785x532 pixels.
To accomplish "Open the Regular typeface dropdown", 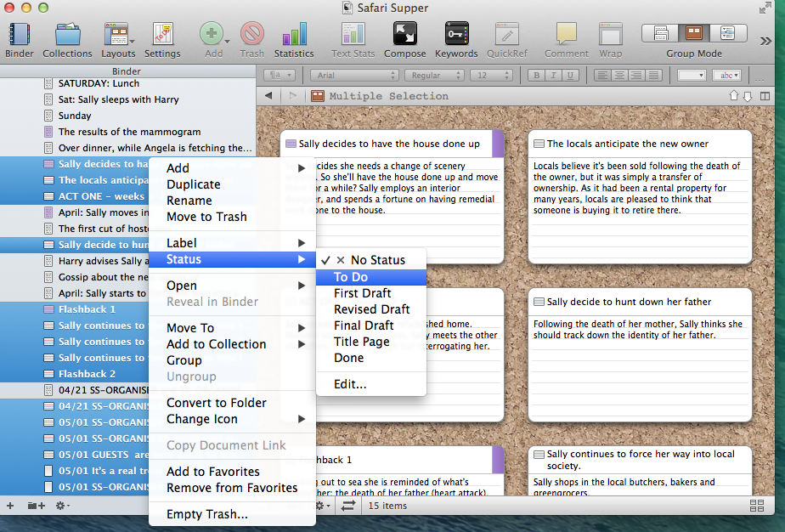I will click(434, 75).
